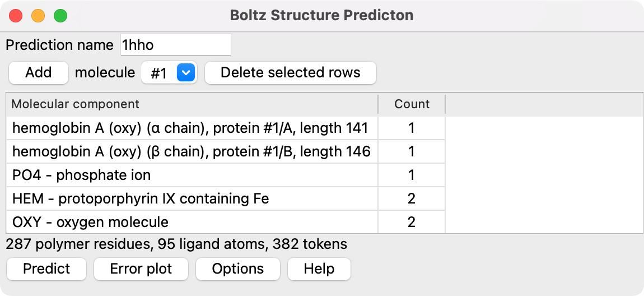Click the Count cell for PO4 row

pyautogui.click(x=412, y=175)
